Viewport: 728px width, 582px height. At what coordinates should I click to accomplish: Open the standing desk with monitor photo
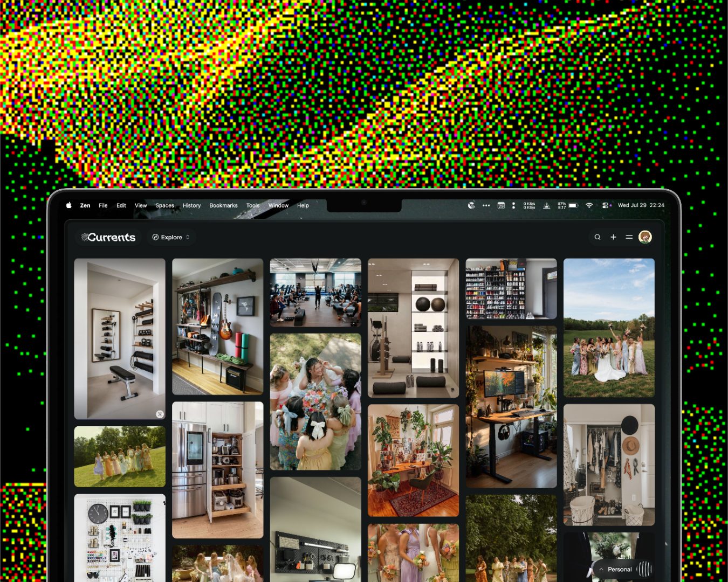[511, 407]
